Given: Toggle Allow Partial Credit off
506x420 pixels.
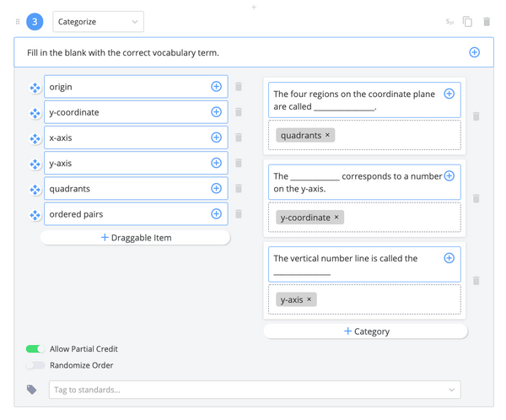Looking at the screenshot, I should pyautogui.click(x=35, y=349).
